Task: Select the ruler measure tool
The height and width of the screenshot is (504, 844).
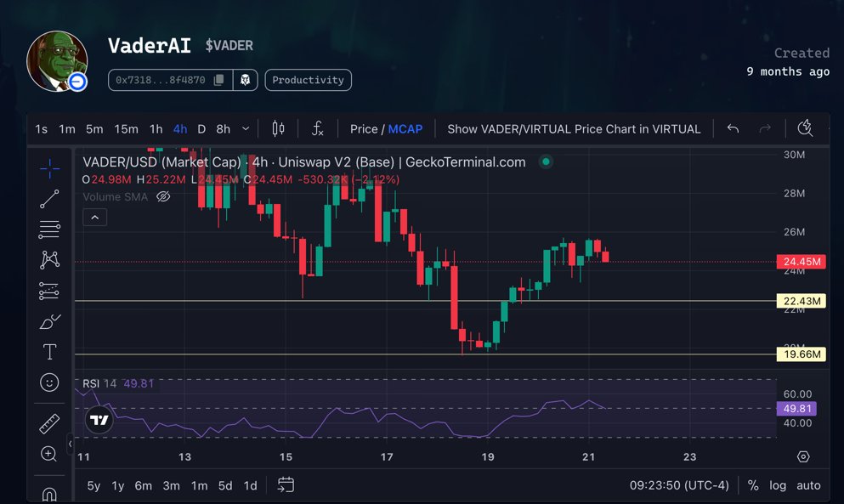Action: (49, 424)
